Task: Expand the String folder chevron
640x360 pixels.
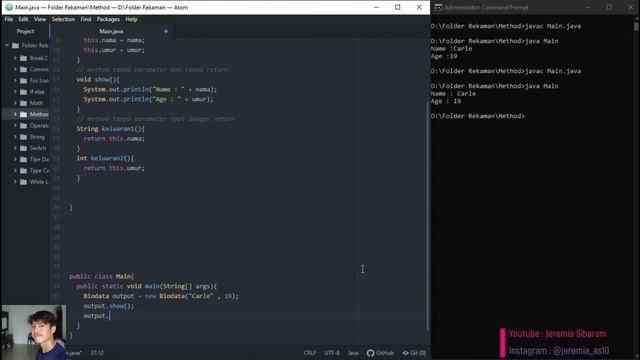Action: coord(15,137)
